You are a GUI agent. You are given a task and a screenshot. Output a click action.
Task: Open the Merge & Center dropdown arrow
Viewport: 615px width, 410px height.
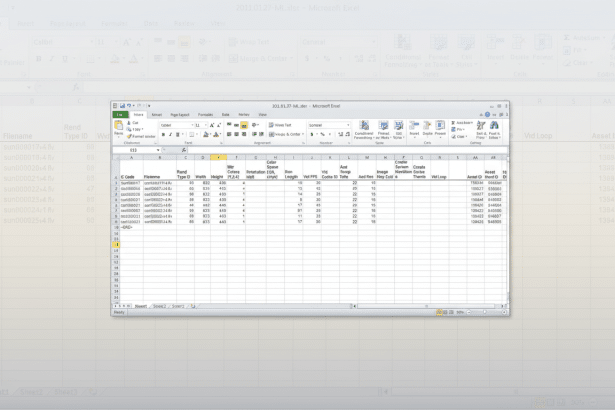tap(303, 135)
